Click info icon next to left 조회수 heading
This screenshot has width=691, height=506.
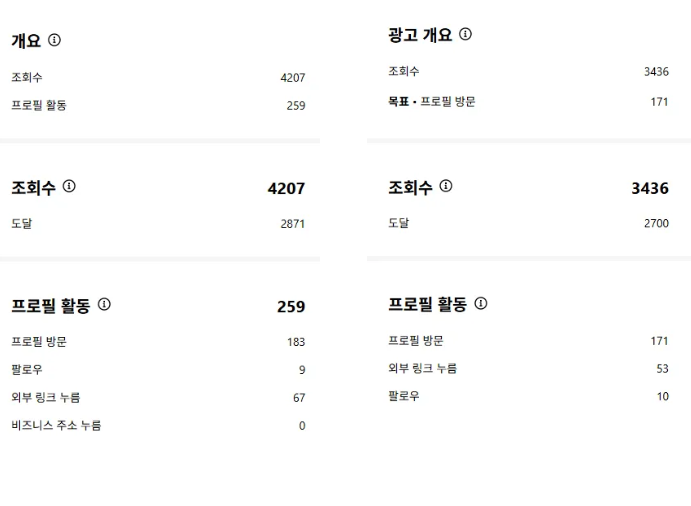point(69,186)
